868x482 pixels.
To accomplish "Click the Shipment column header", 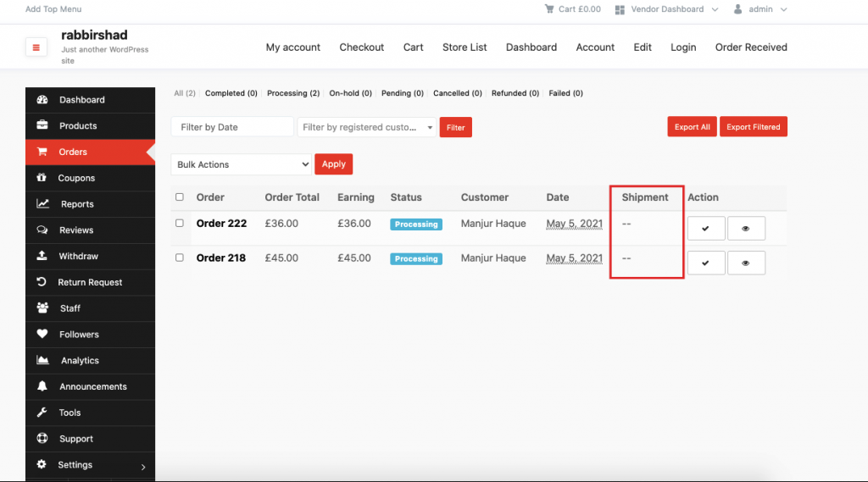I will 645,197.
